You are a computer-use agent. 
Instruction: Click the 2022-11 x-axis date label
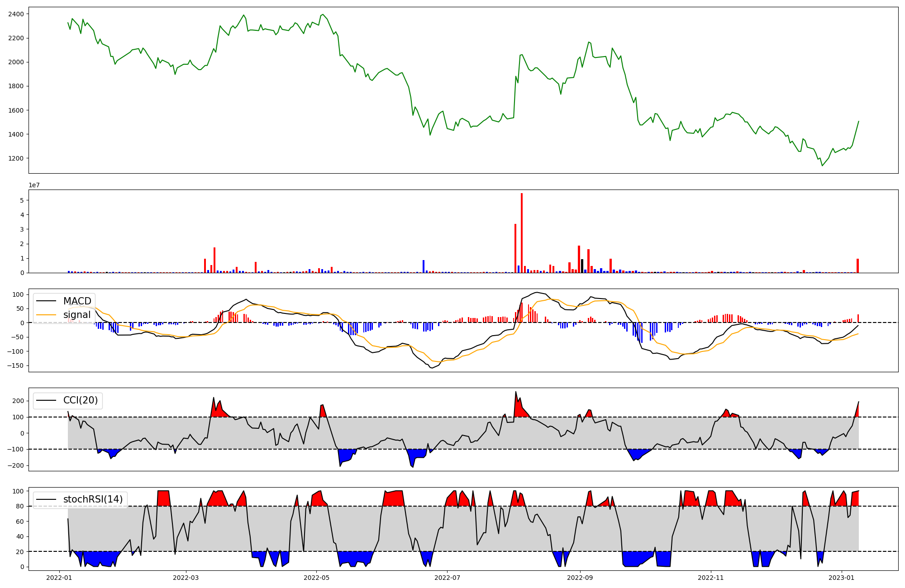coord(710,578)
